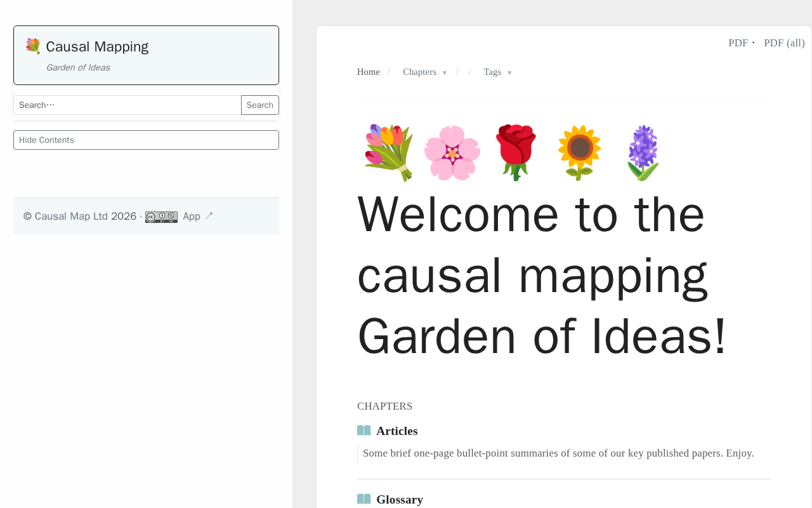812x508 pixels.
Task: Expand the Tags dropdown in breadcrumb
Action: [x=497, y=72]
